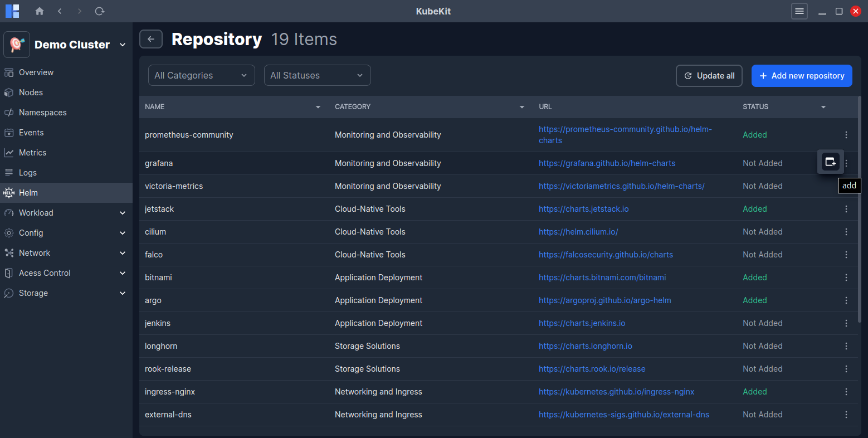Open the All Statuses filter dropdown
The height and width of the screenshot is (438, 868).
pos(317,75)
